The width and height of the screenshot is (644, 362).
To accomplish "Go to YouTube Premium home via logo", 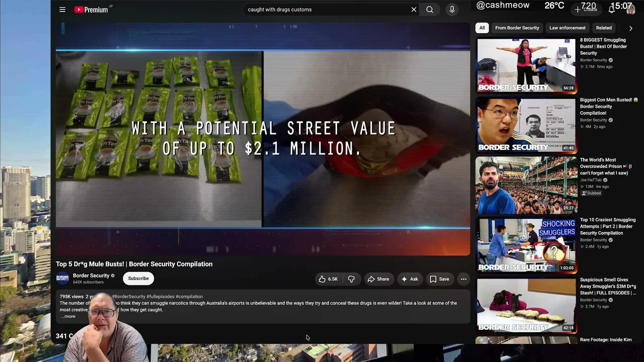I will [92, 10].
